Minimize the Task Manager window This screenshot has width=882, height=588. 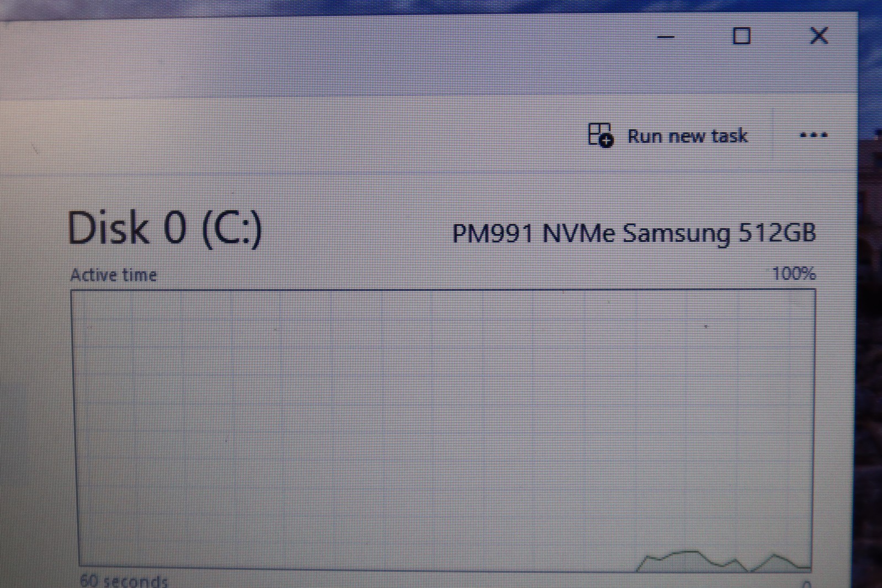(666, 37)
